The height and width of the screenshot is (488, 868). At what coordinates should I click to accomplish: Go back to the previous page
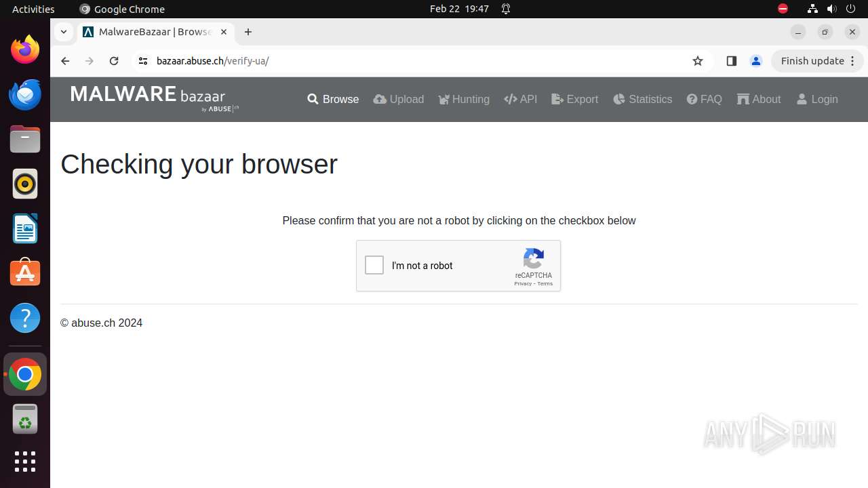tap(65, 61)
